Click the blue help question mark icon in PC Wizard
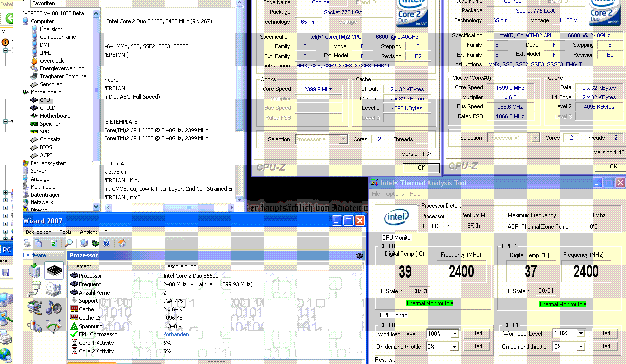The height and width of the screenshot is (364, 626). click(106, 243)
